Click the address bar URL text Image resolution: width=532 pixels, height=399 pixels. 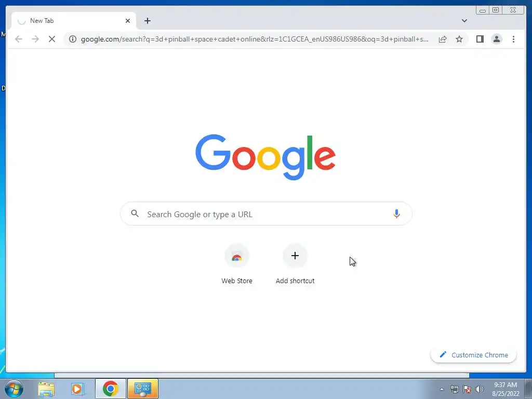pyautogui.click(x=255, y=39)
